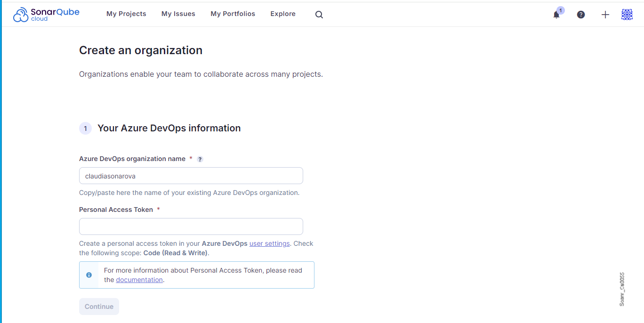Click the step 1 indicator circle

[x=85, y=128]
